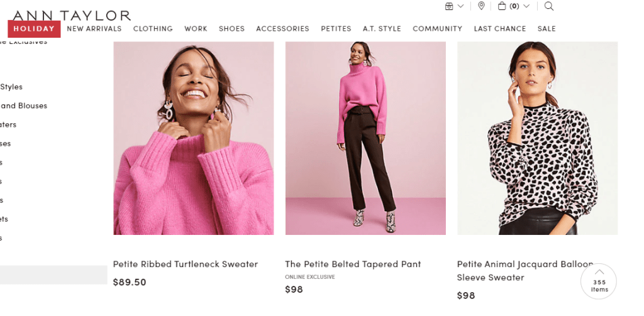Click the Ann Taylor logo

(71, 15)
